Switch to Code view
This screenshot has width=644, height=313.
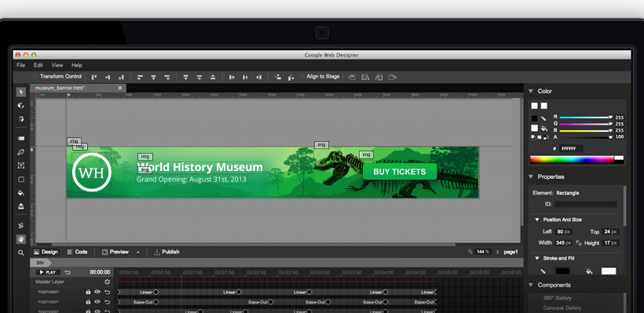pos(77,252)
